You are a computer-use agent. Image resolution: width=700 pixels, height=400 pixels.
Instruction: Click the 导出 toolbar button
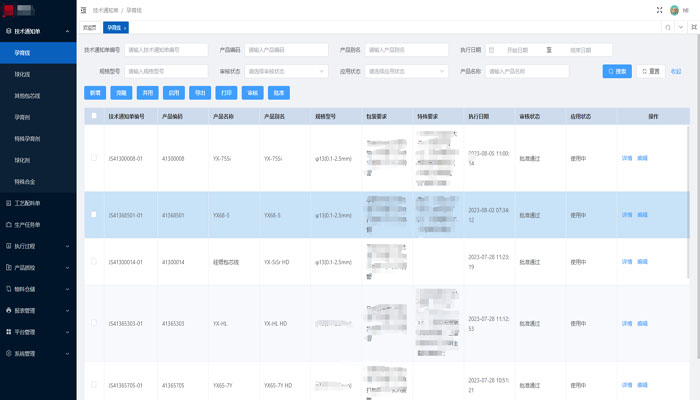pyautogui.click(x=201, y=92)
